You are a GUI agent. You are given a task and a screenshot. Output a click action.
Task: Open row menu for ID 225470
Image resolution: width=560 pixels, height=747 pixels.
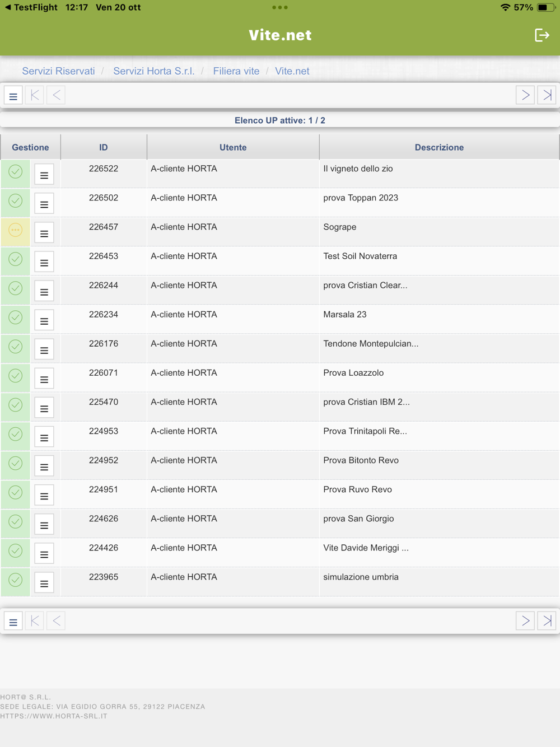tap(44, 408)
